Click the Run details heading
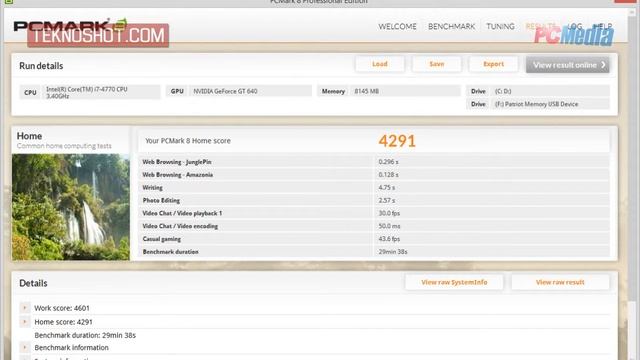 point(41,66)
